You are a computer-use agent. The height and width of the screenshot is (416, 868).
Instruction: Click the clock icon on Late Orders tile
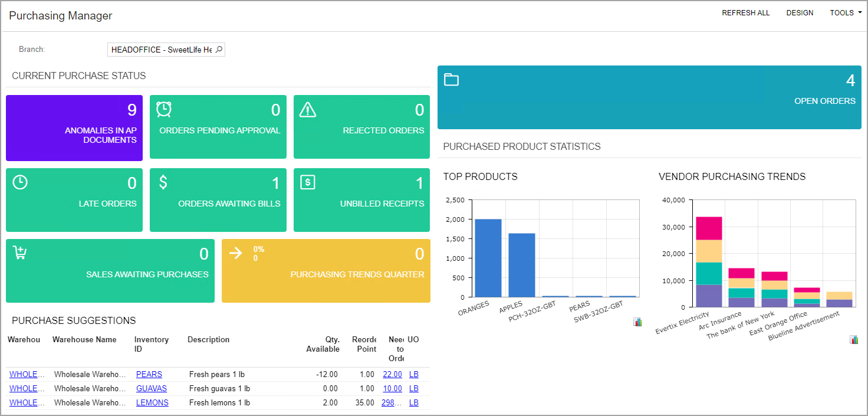20,182
